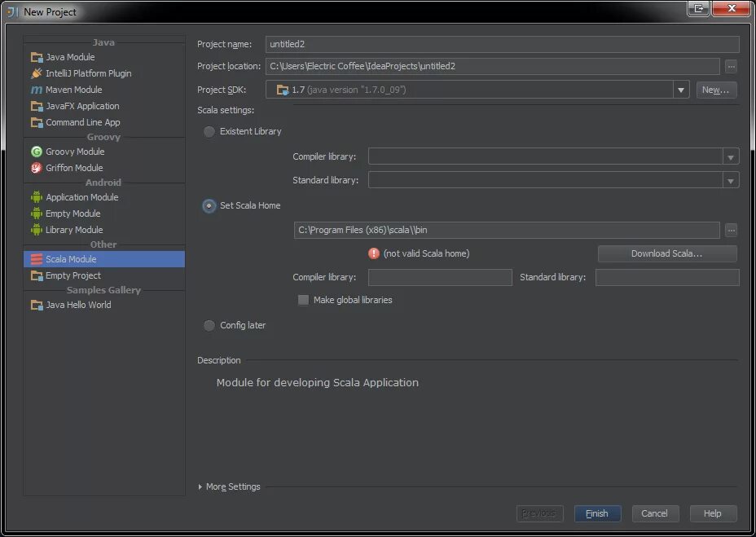This screenshot has height=537, width=756.
Task: Select the Config later radio button
Action: pyautogui.click(x=209, y=325)
